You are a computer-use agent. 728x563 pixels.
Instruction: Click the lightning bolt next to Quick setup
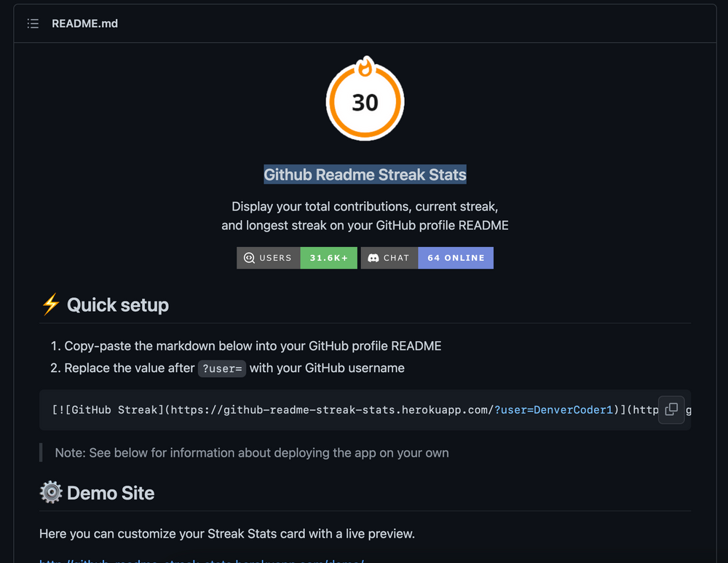tap(50, 304)
